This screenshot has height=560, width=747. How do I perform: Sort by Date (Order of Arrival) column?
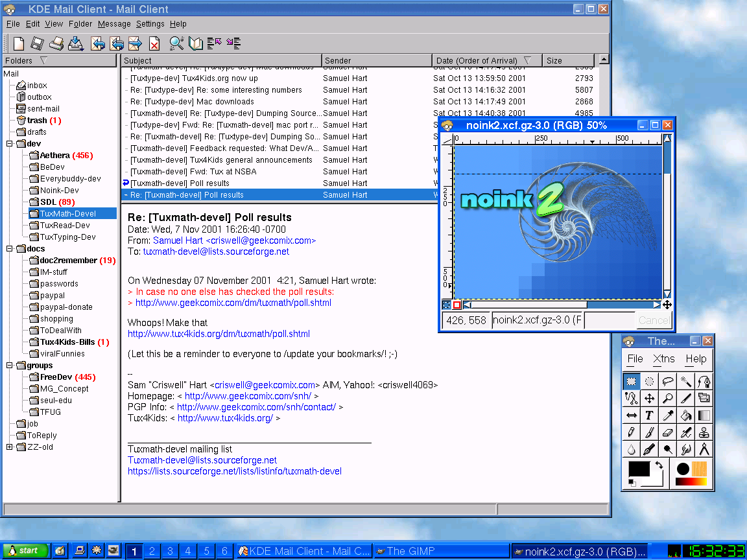point(487,60)
